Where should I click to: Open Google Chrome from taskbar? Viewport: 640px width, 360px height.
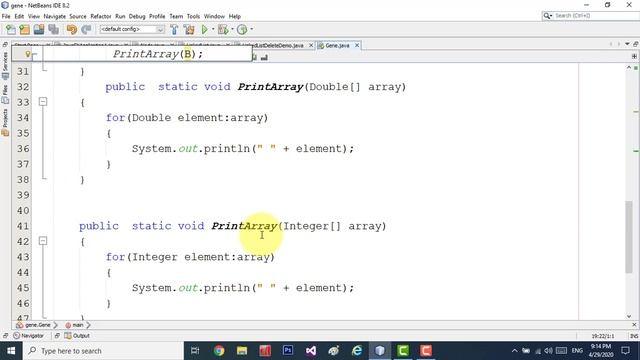coord(219,351)
